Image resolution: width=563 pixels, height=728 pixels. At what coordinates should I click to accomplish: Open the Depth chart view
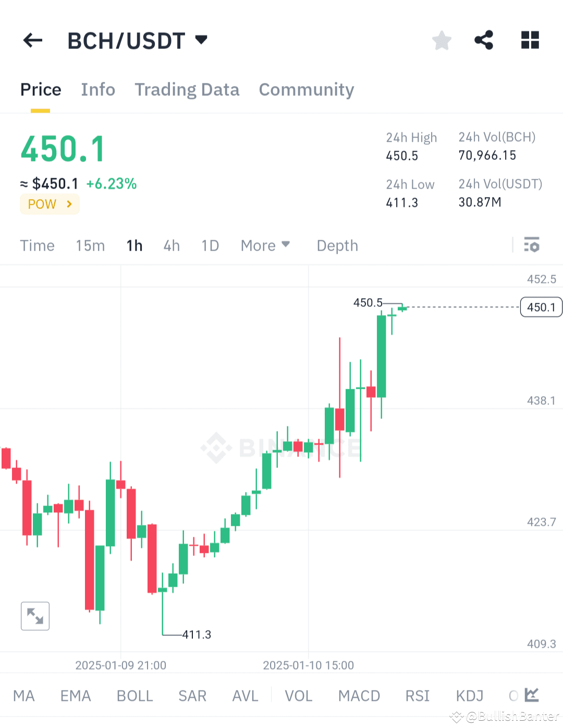pos(337,245)
